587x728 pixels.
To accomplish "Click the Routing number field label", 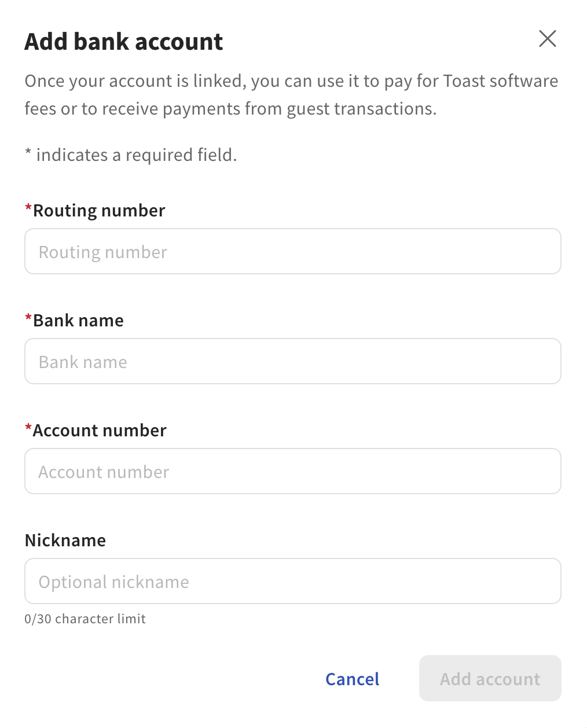I will point(98,210).
